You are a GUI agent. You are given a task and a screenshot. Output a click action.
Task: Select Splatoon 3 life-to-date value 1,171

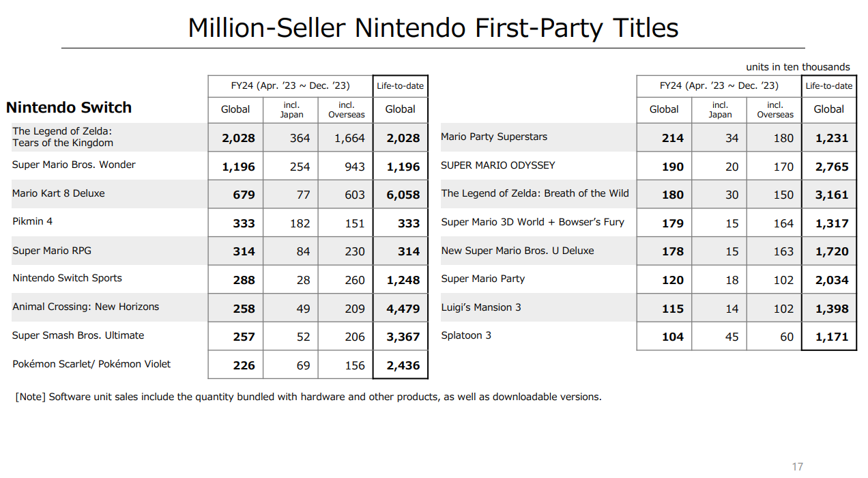pyautogui.click(x=832, y=337)
